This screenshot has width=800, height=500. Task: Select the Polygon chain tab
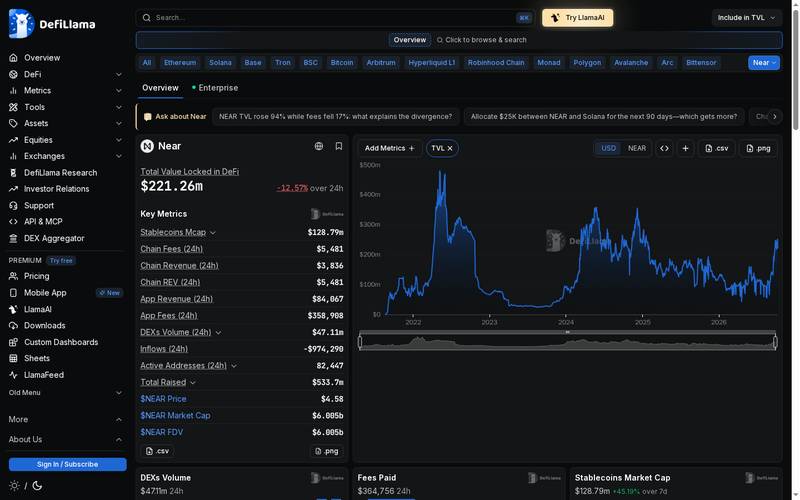pos(587,63)
